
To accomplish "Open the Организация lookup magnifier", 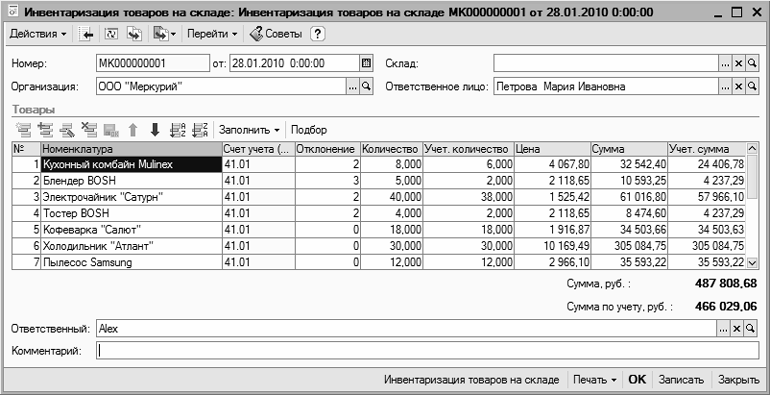I will click(366, 86).
